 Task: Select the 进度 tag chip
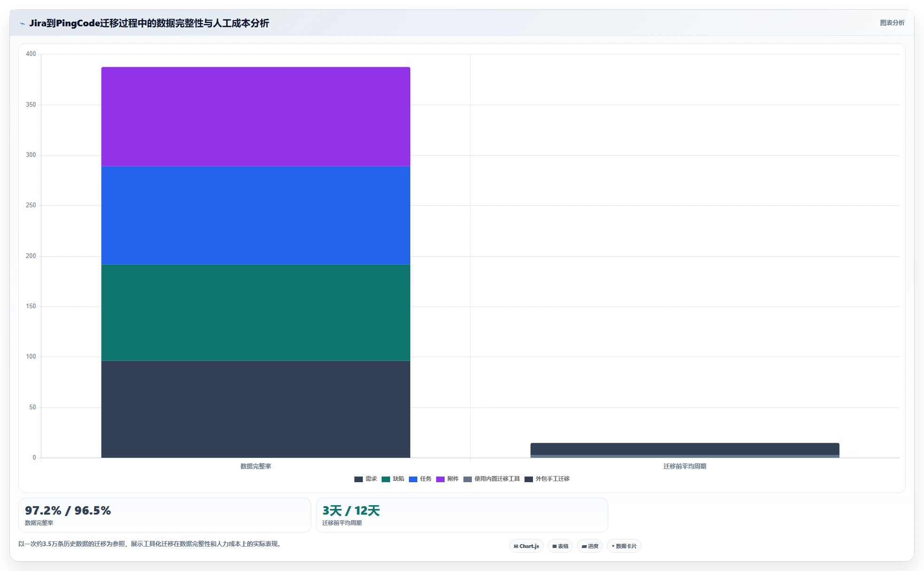pyautogui.click(x=590, y=546)
